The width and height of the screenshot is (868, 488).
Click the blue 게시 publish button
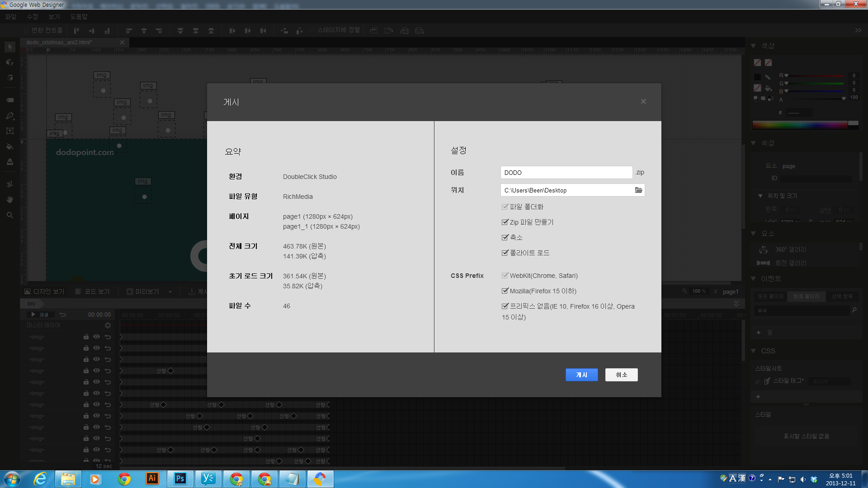coord(581,375)
